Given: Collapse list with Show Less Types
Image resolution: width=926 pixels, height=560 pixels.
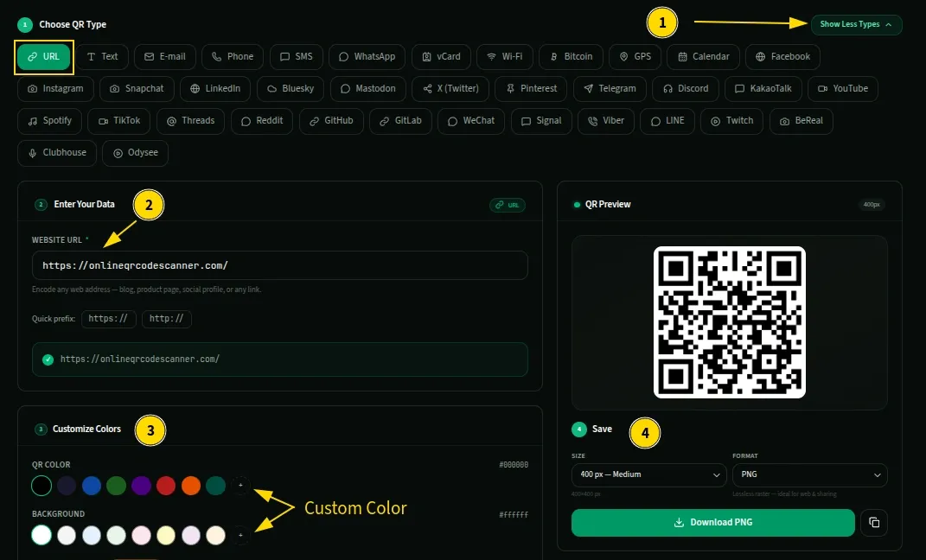Looking at the screenshot, I should pyautogui.click(x=856, y=24).
